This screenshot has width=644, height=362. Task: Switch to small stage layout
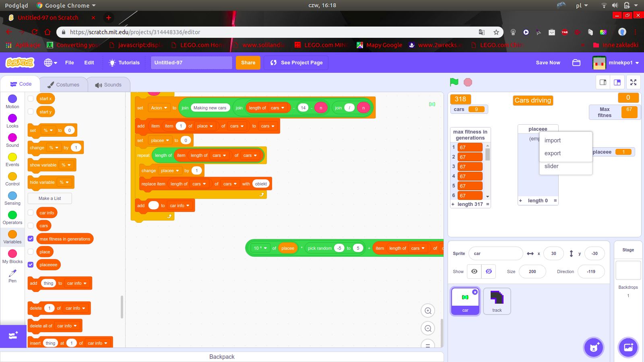pyautogui.click(x=603, y=82)
